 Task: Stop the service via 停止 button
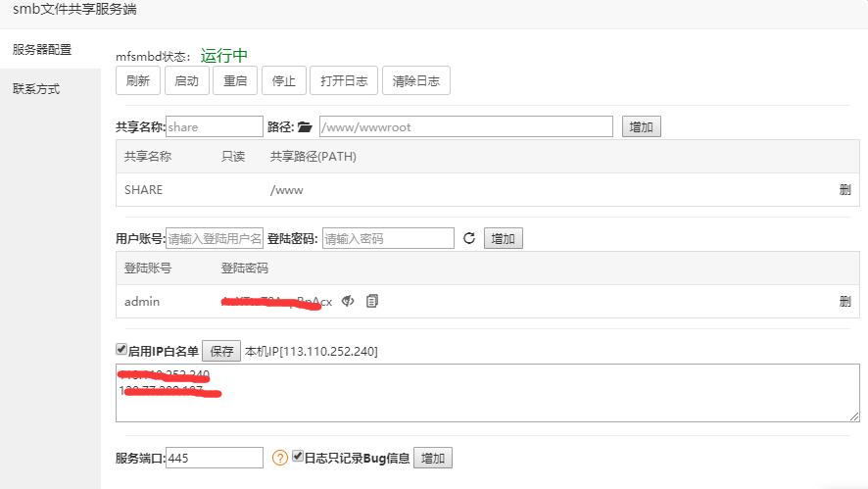[284, 81]
